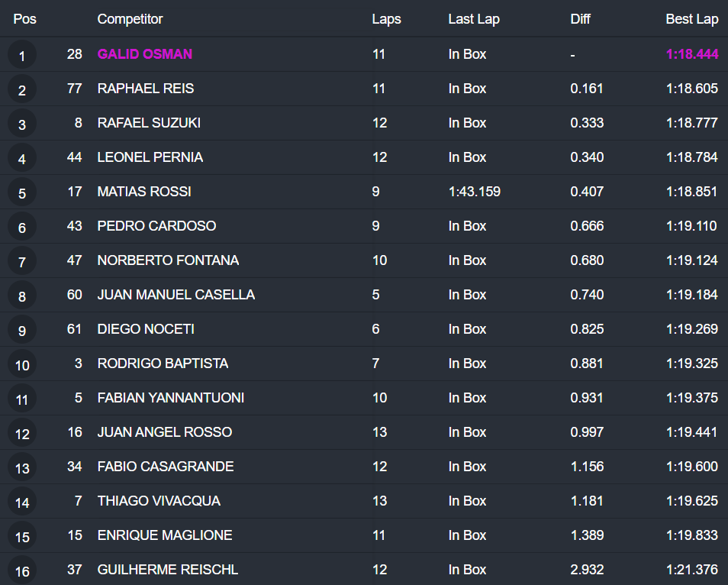728x585 pixels.
Task: Click the position 16 circle badge
Action: (x=22, y=570)
